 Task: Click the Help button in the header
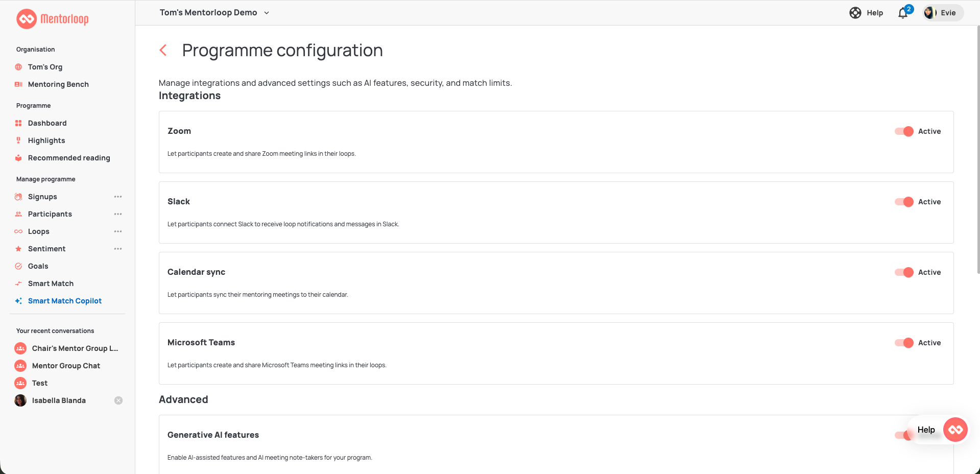pos(867,13)
